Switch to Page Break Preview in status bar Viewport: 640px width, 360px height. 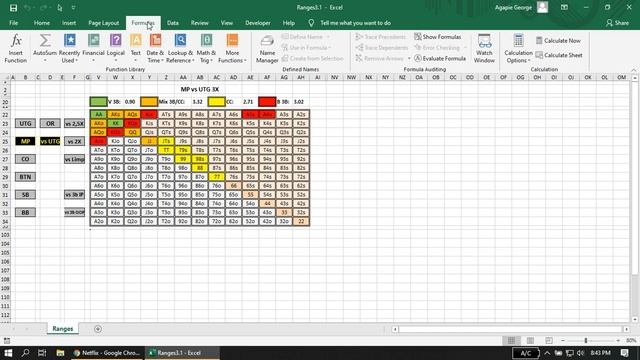pos(549,340)
